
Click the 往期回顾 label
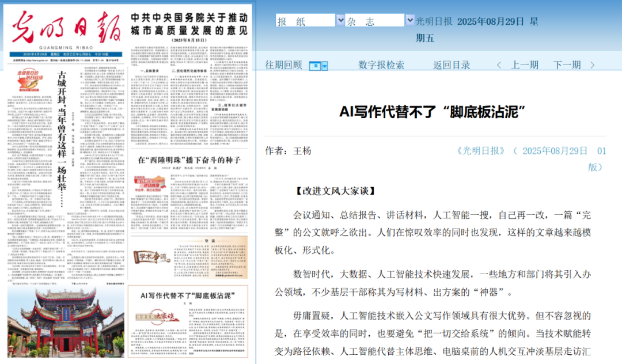click(x=283, y=65)
